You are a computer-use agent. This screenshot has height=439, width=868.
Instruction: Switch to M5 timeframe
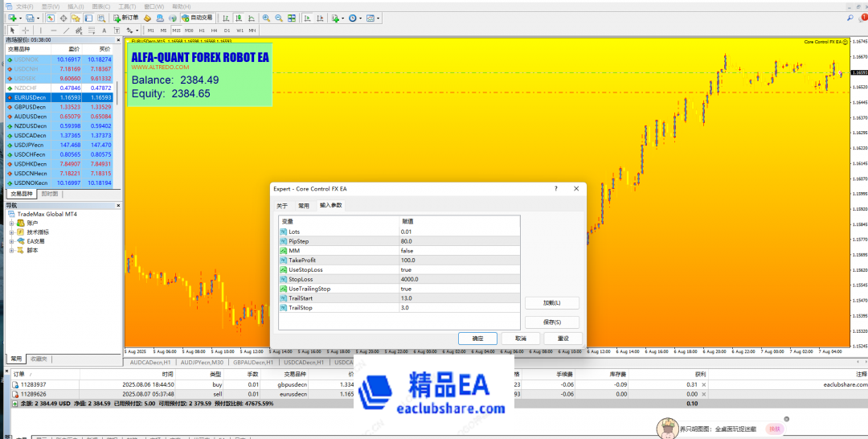[163, 30]
